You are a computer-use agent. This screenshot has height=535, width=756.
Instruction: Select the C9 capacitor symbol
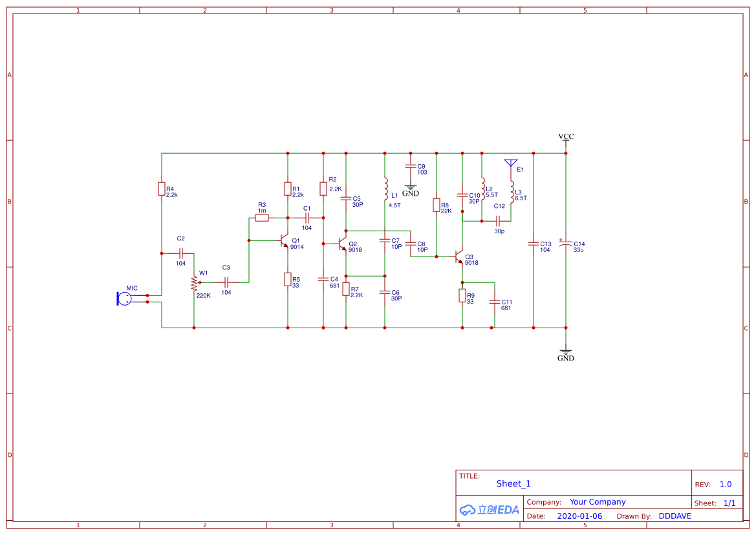click(x=411, y=166)
